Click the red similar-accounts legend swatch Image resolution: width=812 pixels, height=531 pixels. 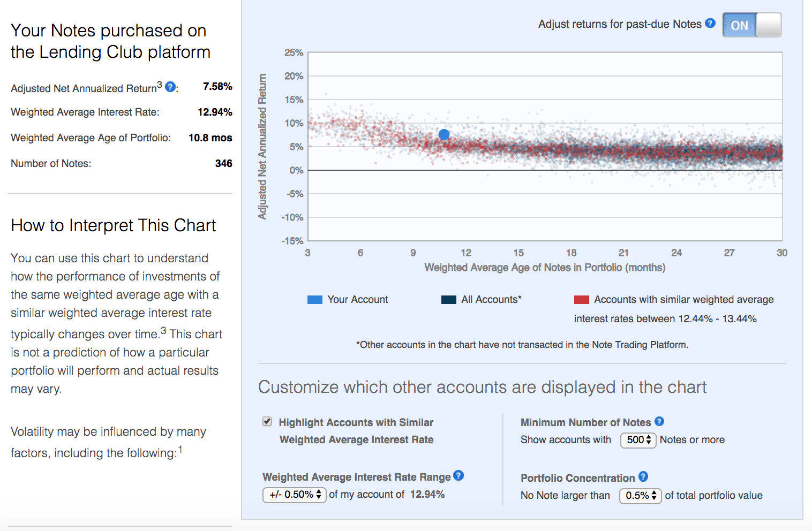(582, 300)
